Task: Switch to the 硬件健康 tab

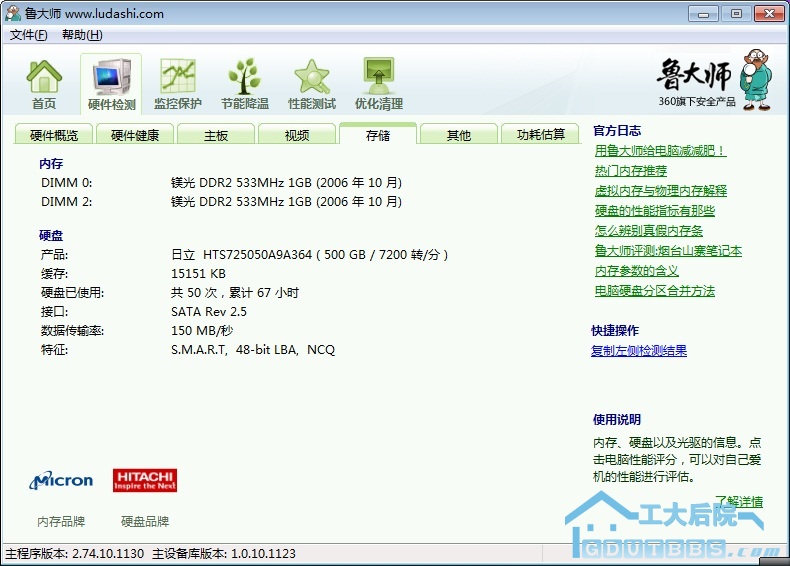Action: (x=135, y=135)
